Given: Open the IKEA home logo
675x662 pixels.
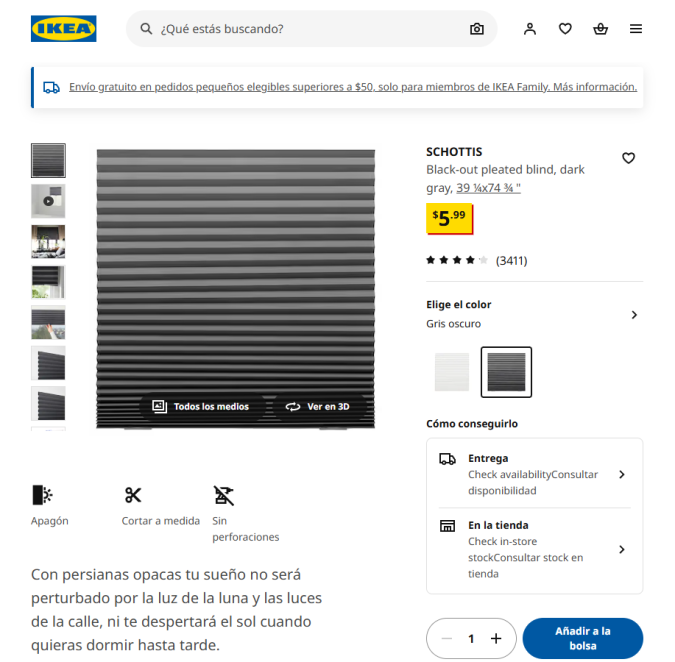Looking at the screenshot, I should coord(64,28).
